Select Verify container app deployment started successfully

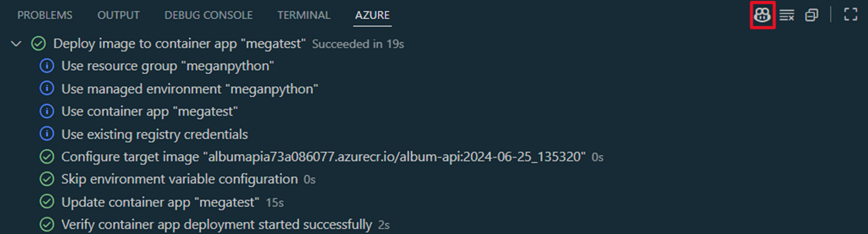tap(216, 225)
